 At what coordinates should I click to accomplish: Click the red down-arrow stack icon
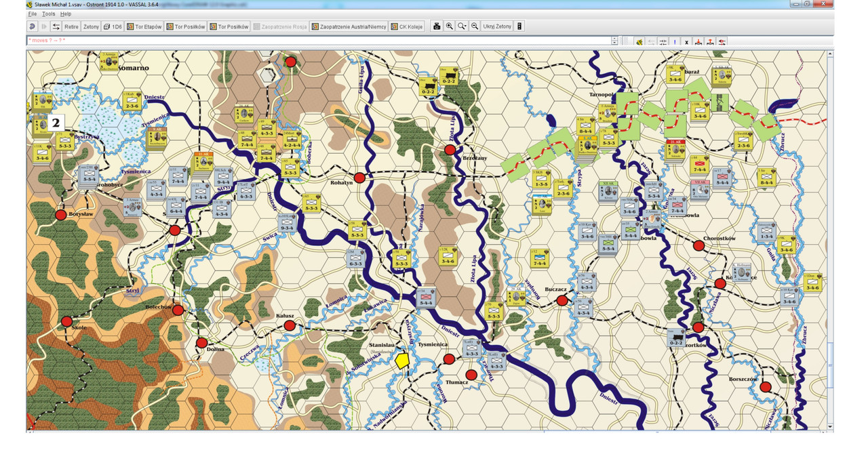698,42
